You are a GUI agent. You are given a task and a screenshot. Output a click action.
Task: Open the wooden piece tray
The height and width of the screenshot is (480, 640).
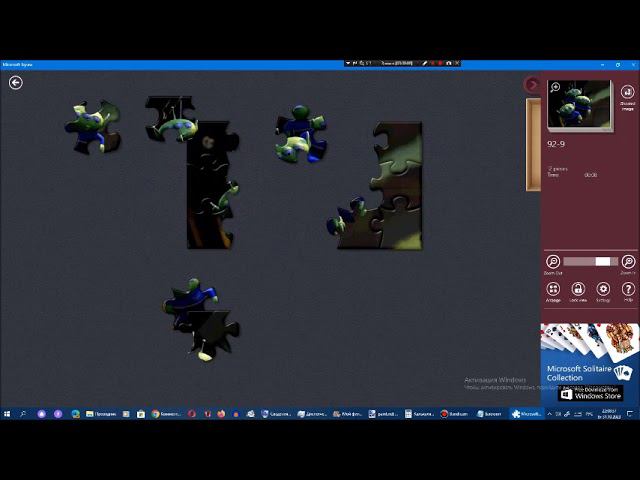point(533,144)
